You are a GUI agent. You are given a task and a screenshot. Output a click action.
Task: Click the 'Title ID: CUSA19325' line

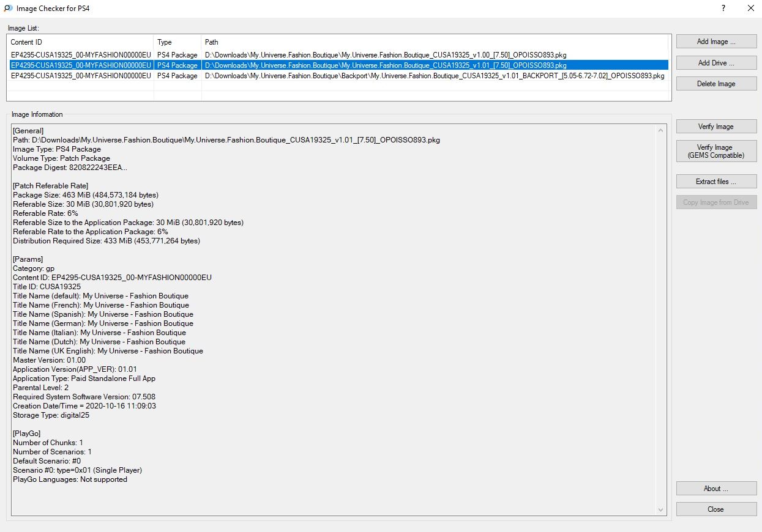pyautogui.click(x=47, y=287)
